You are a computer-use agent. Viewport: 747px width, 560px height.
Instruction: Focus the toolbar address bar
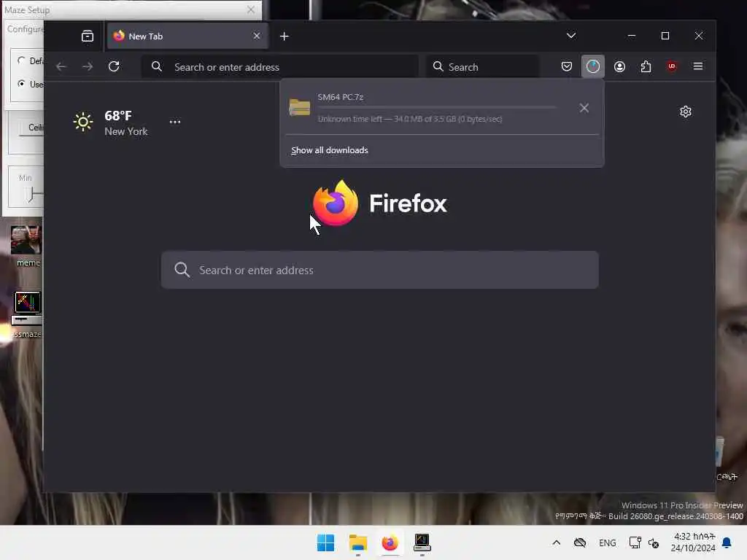(279, 66)
